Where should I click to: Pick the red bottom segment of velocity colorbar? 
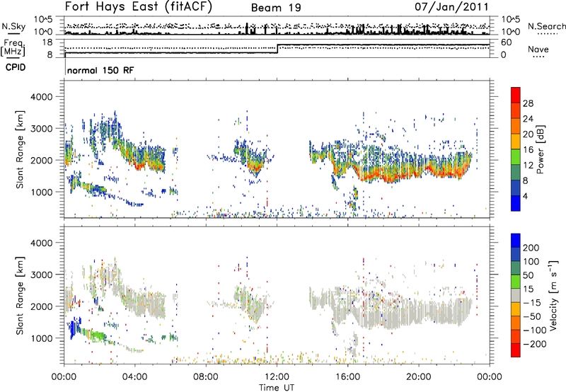(516, 350)
